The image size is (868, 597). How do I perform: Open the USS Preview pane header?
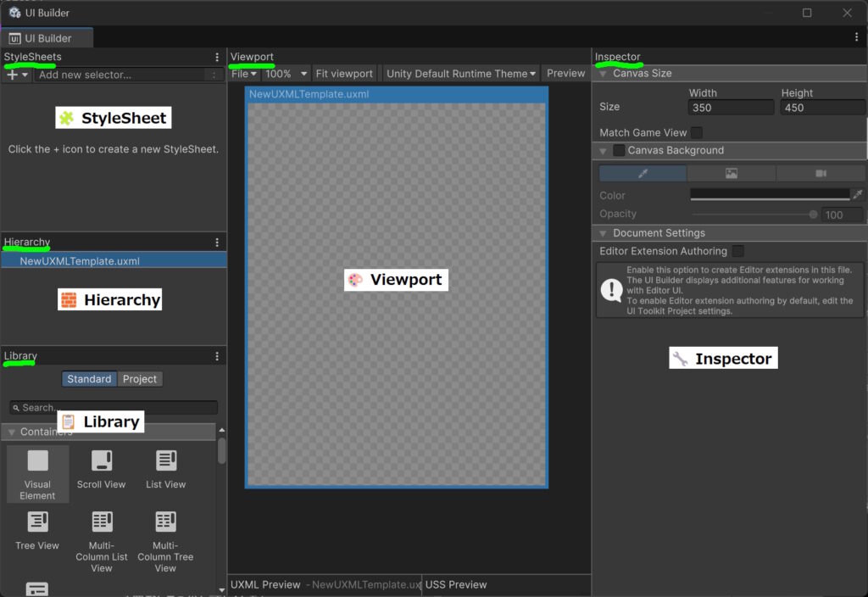[x=456, y=585]
